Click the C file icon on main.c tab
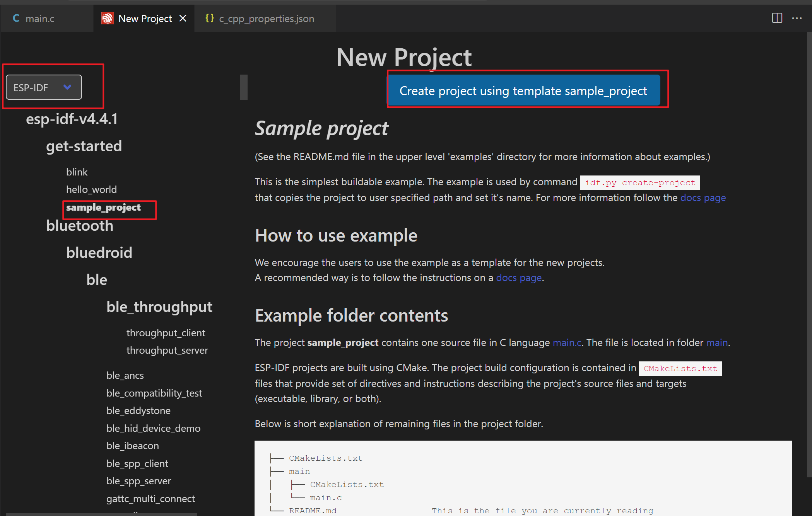The image size is (812, 516). (x=16, y=18)
